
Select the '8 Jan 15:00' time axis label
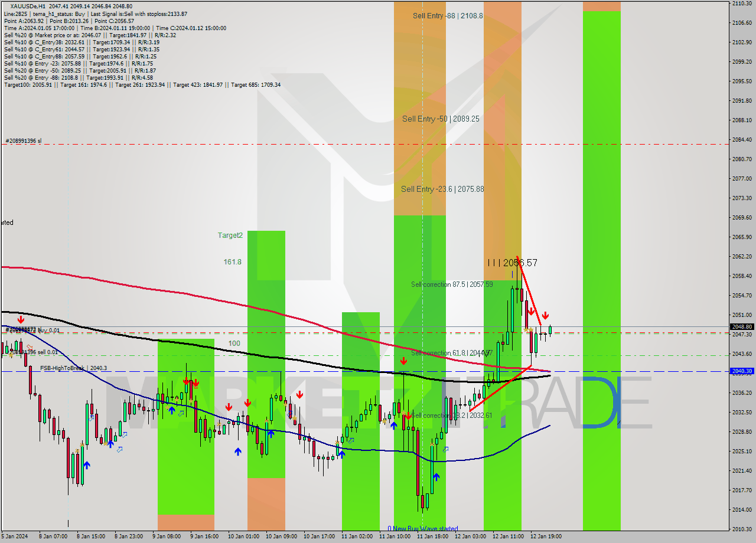91,537
